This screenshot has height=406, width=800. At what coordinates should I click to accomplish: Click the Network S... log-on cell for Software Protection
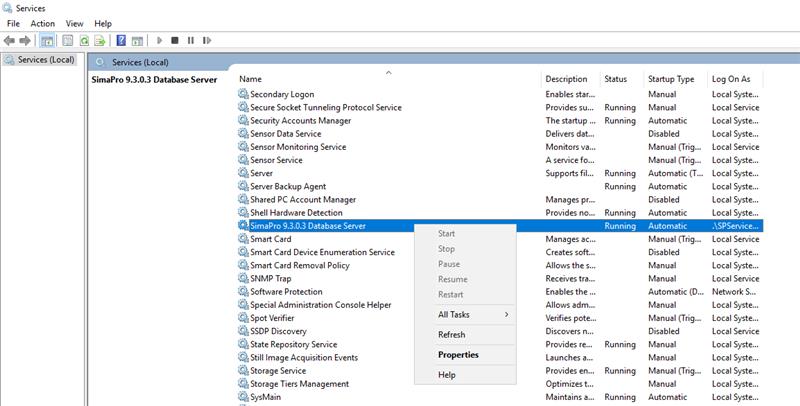coord(734,292)
